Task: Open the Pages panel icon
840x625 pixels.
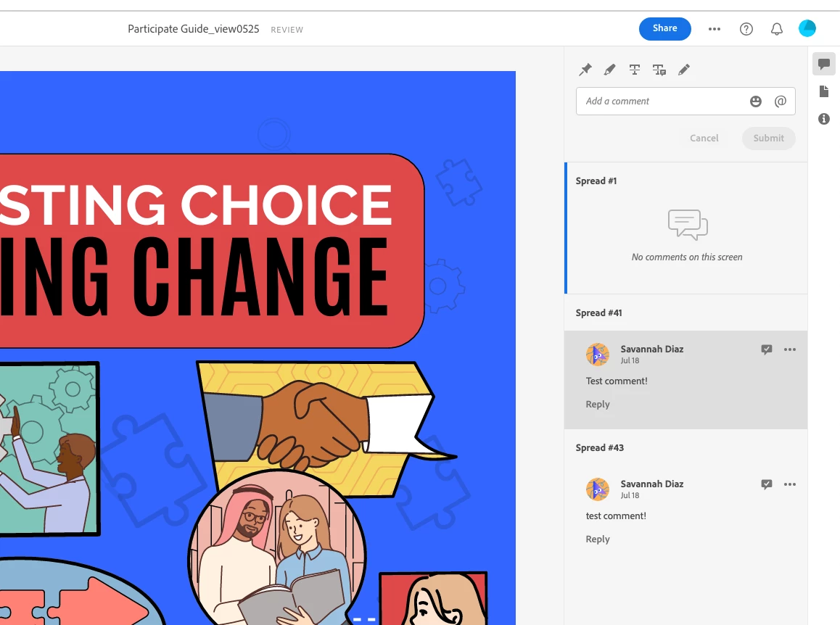Action: click(x=824, y=91)
